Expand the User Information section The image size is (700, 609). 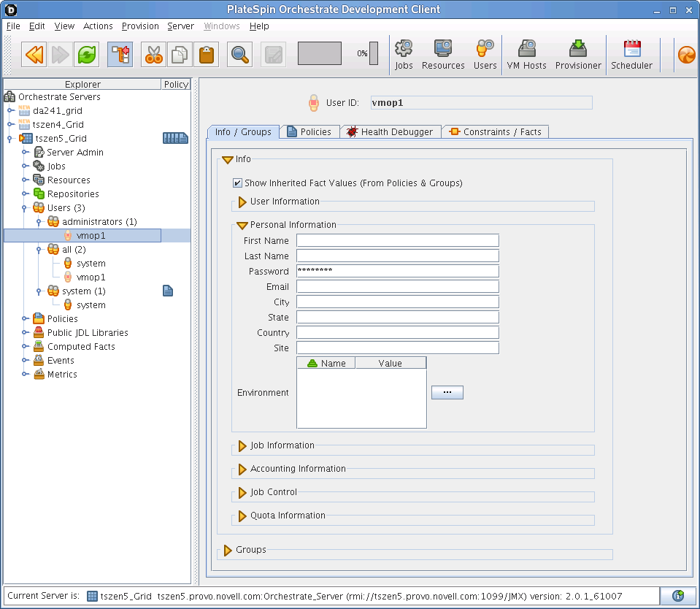pos(243,202)
